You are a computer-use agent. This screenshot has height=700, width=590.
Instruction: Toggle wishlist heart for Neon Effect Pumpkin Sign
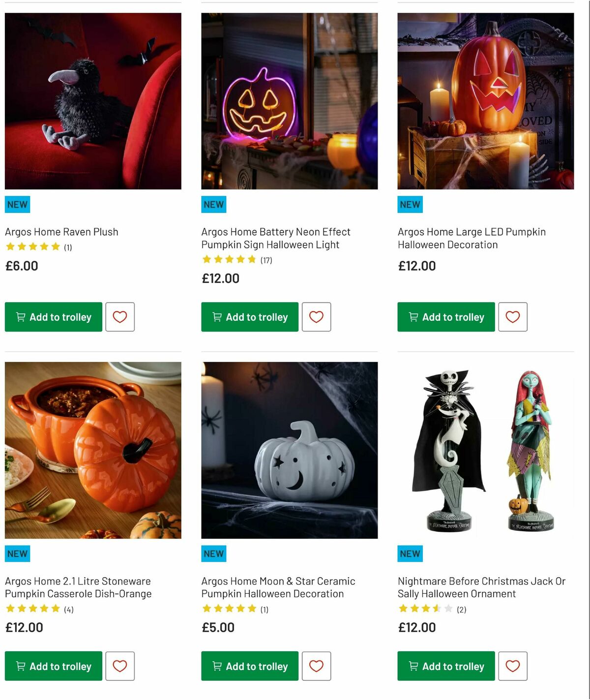pyautogui.click(x=316, y=317)
